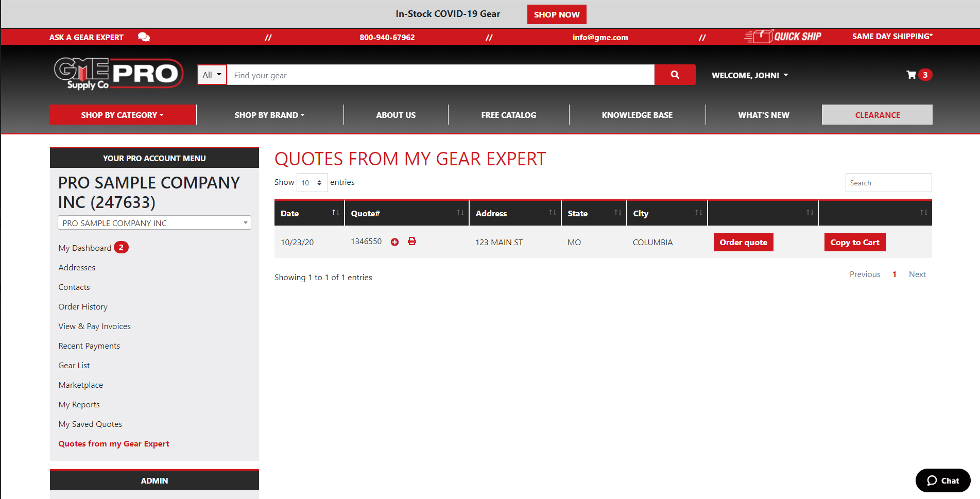Image resolution: width=980 pixels, height=499 pixels.
Task: Focus the Find your gear search field
Action: pos(440,75)
